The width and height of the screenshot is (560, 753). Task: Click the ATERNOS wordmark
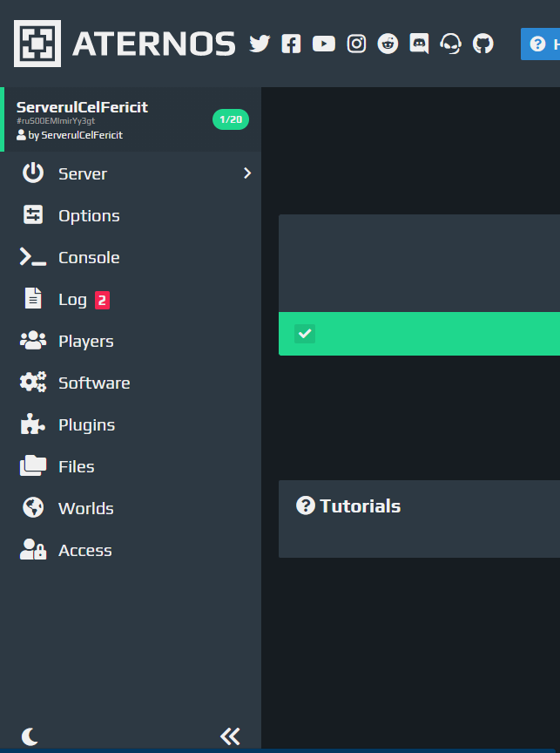point(153,44)
